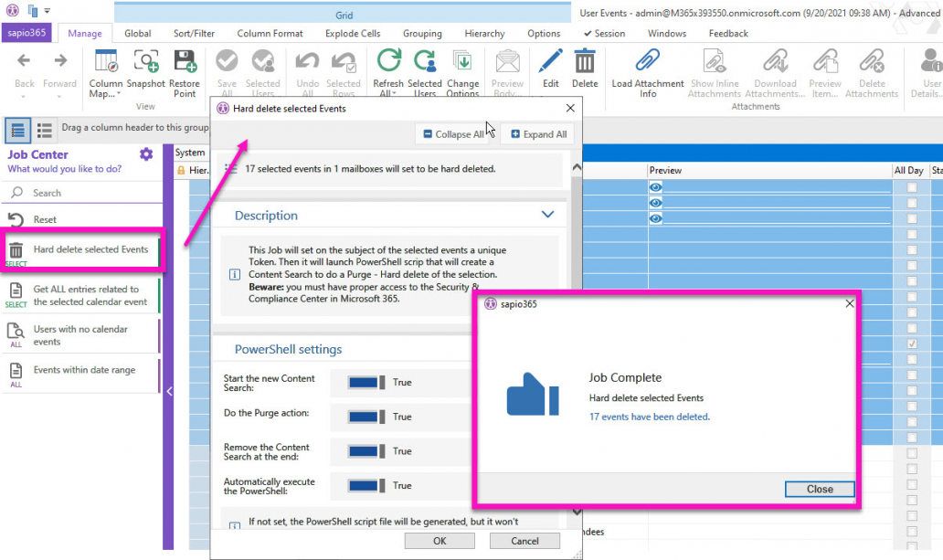Click the Job Center search field
Viewport: 943px width, 560px height.
(83, 193)
